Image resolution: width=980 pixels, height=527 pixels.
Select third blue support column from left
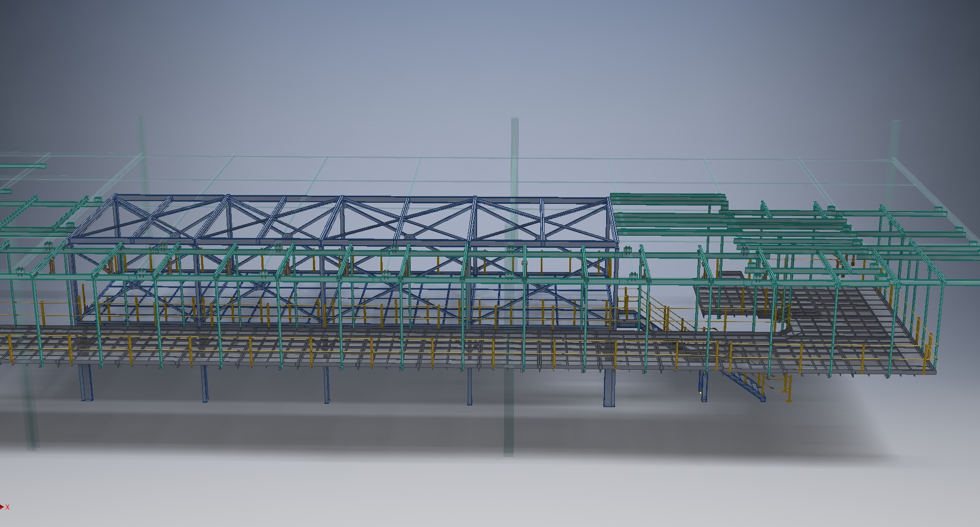pos(327,385)
